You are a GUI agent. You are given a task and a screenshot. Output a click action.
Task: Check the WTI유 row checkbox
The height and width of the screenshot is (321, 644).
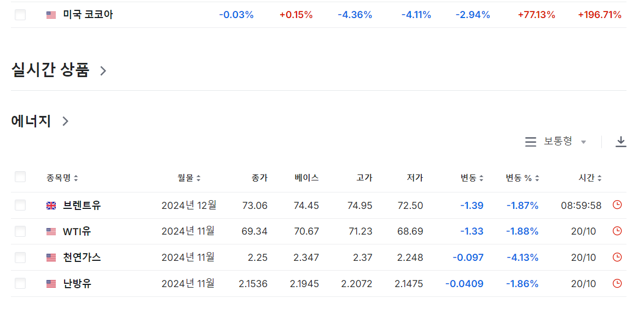click(20, 231)
